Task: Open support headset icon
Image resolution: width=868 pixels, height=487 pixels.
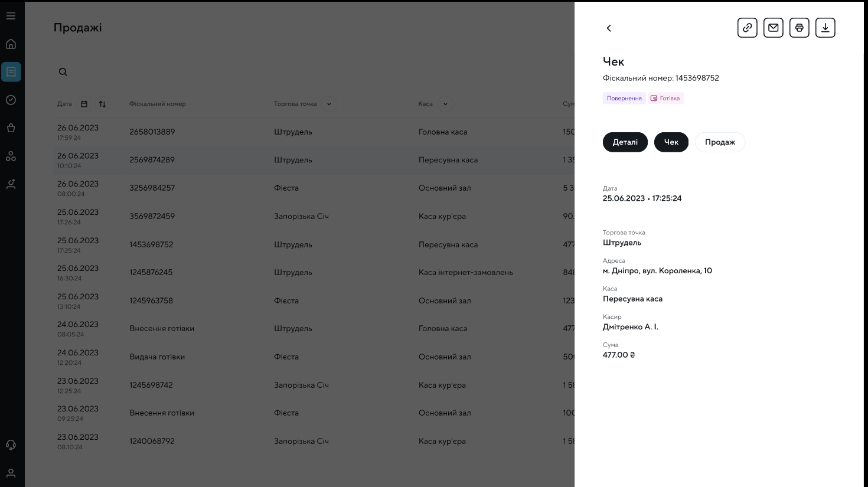Action: (11, 445)
